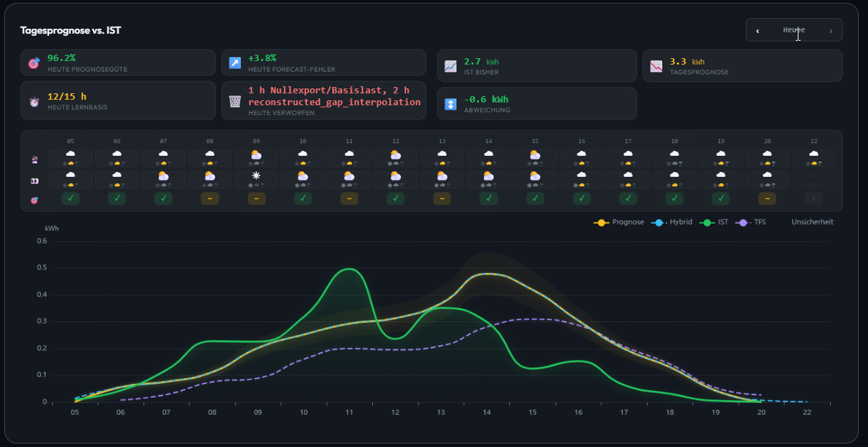Click the hour 14 header in weather strip
Image resolution: width=868 pixels, height=447 pixels.
tap(489, 141)
